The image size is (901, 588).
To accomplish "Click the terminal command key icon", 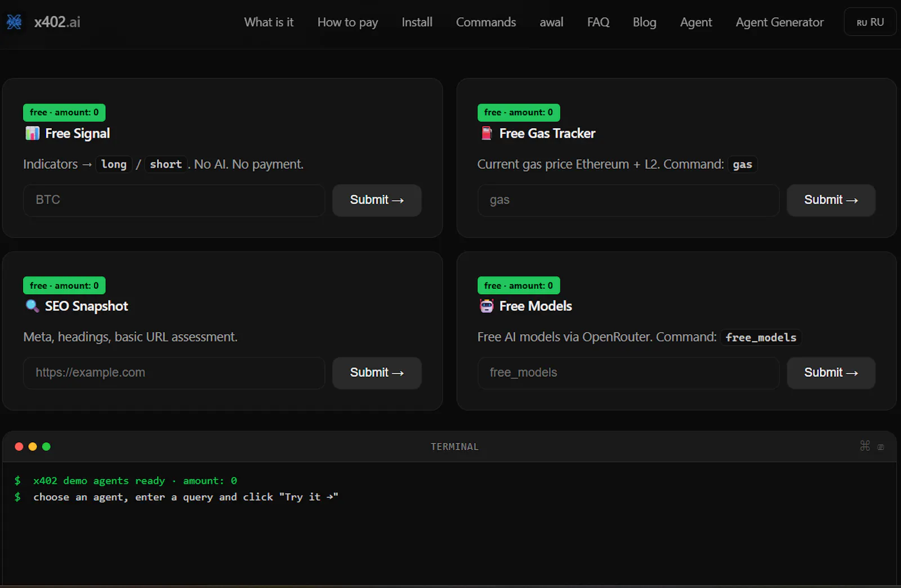I will pyautogui.click(x=865, y=446).
